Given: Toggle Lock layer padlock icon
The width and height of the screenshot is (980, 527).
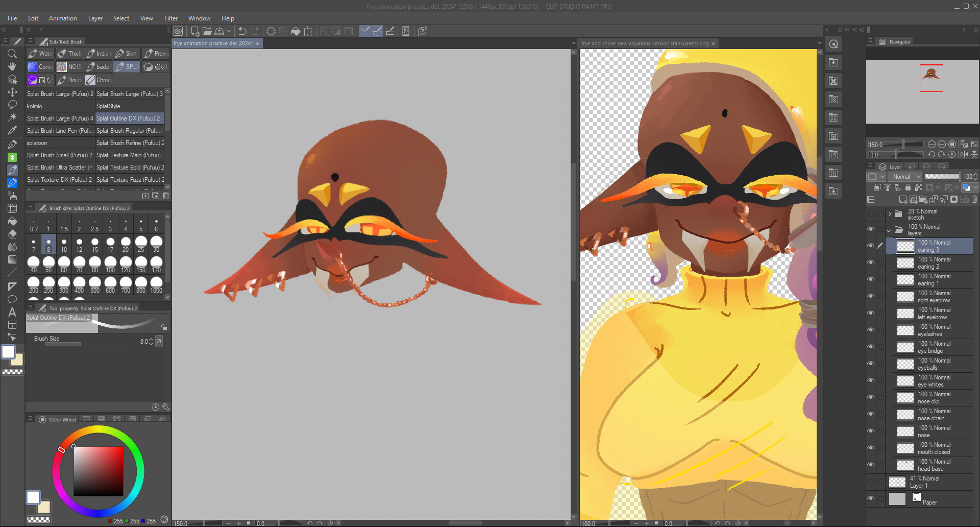Looking at the screenshot, I should point(908,188).
